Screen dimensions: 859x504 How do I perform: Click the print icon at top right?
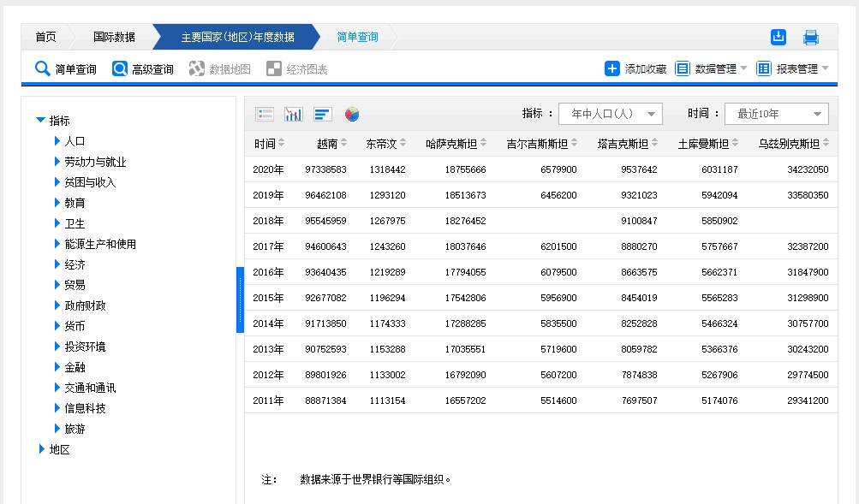click(x=810, y=37)
